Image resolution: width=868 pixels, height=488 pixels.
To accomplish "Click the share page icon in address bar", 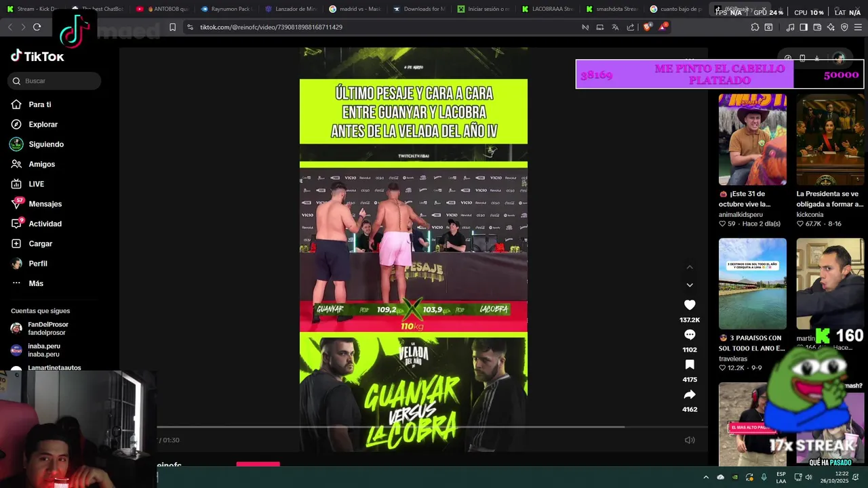I will (x=631, y=27).
